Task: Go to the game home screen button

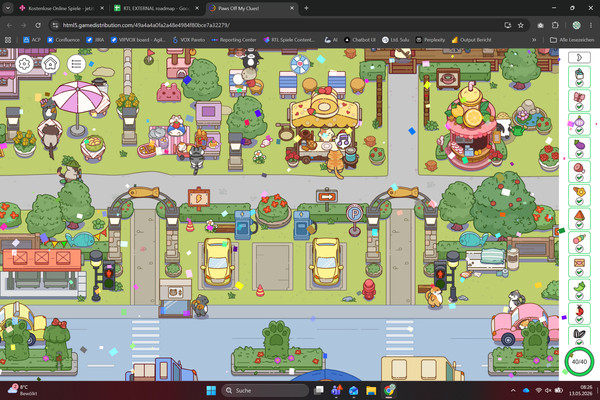Action: click(x=51, y=64)
